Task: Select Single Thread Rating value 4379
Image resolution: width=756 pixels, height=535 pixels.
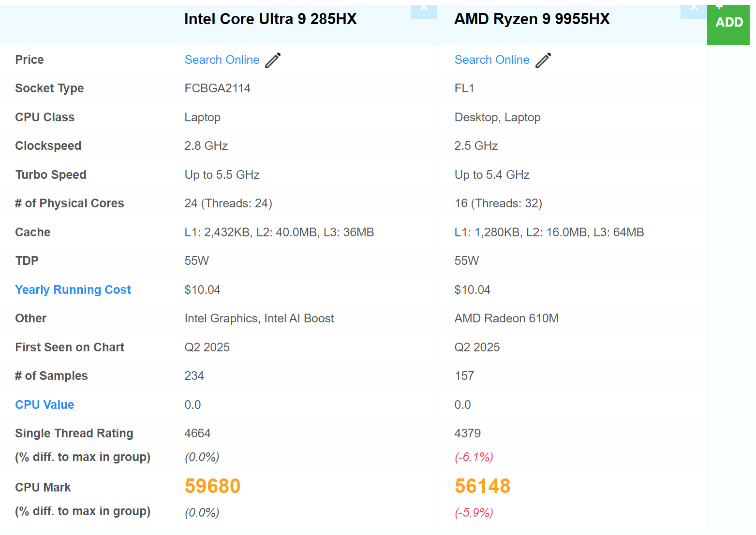Action: point(467,434)
